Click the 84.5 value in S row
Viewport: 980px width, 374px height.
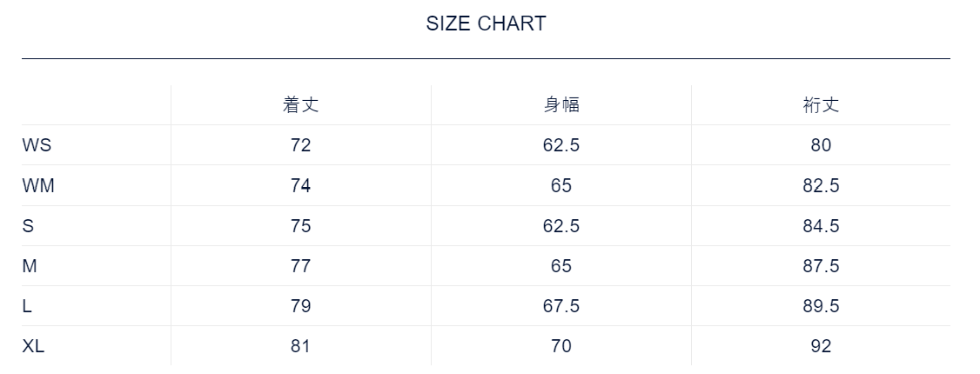(x=821, y=225)
